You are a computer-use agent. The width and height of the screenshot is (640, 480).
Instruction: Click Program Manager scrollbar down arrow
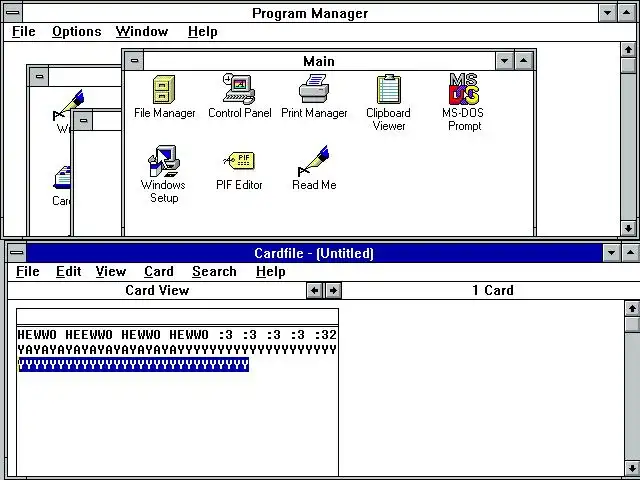click(x=628, y=228)
